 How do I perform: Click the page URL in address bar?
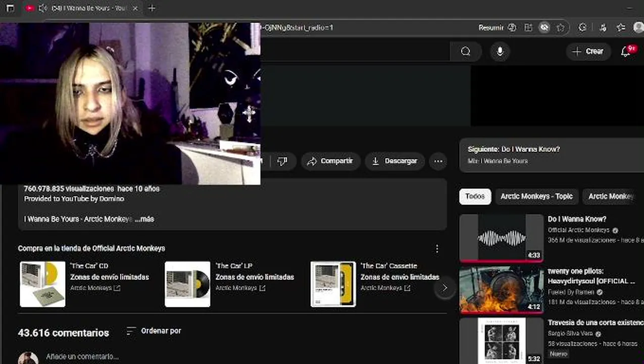click(297, 28)
